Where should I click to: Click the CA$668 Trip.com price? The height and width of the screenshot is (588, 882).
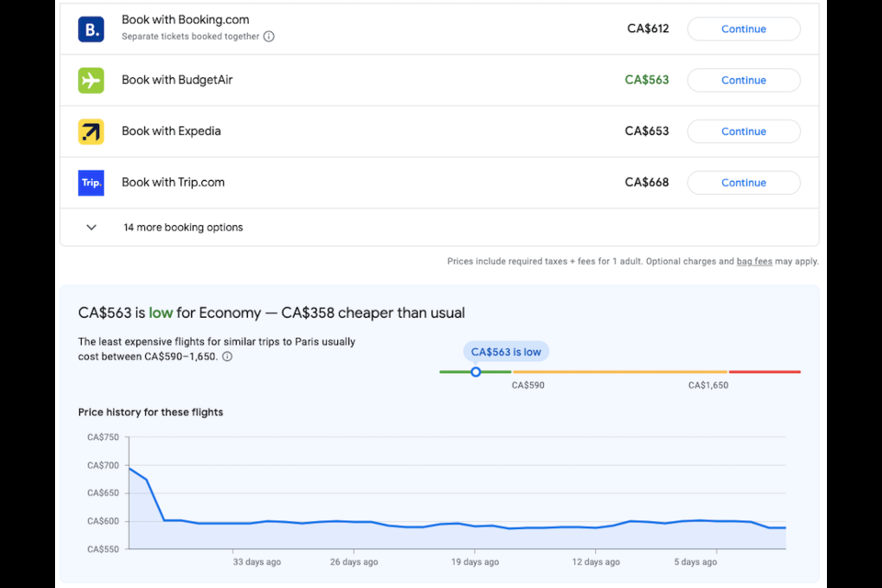(647, 182)
